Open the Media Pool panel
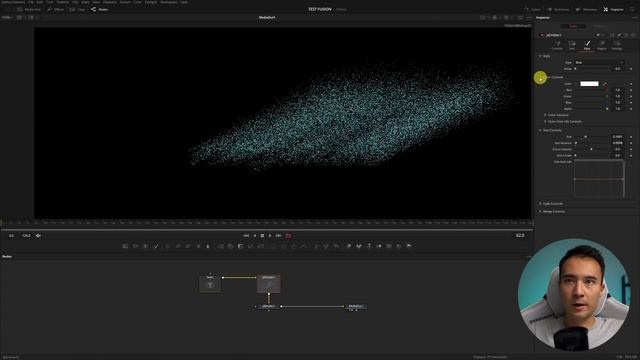The image size is (640, 360). pos(29,9)
